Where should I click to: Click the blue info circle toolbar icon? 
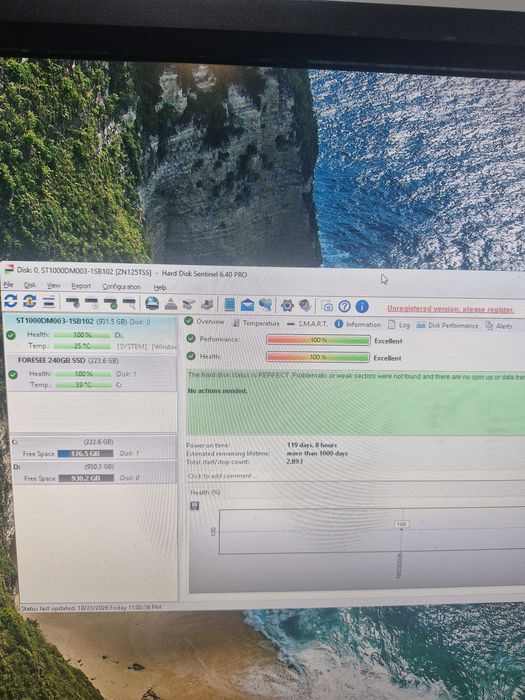point(362,306)
